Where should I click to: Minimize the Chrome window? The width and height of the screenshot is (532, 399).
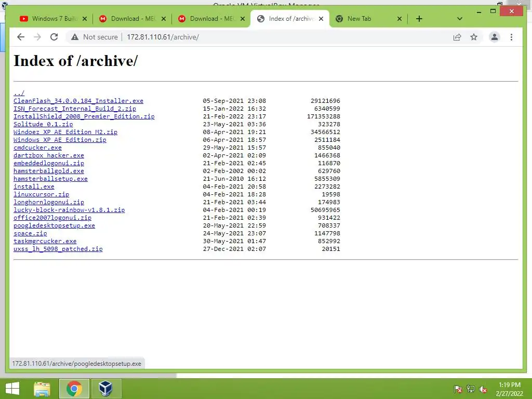pyautogui.click(x=478, y=11)
